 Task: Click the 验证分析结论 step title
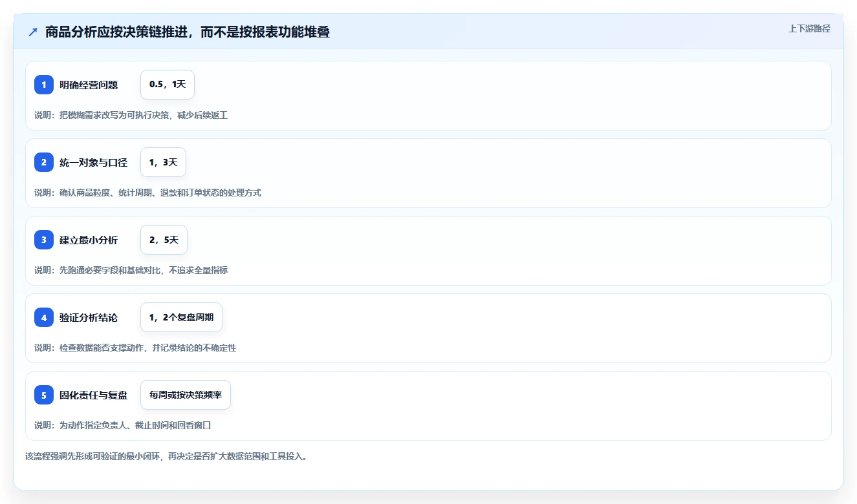pyautogui.click(x=89, y=317)
